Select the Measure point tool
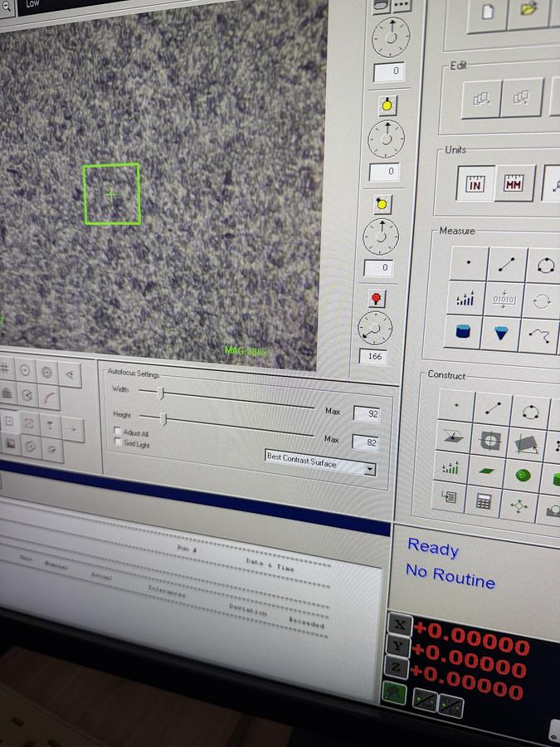 [x=469, y=262]
